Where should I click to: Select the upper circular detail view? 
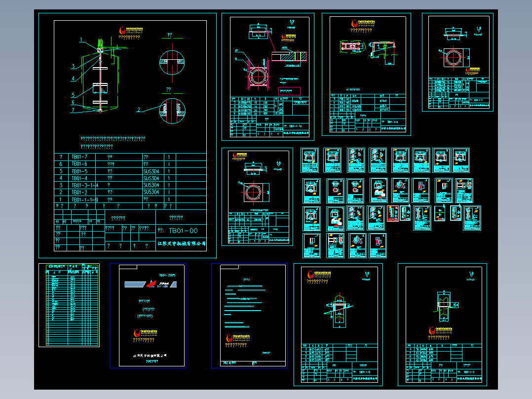(172, 63)
